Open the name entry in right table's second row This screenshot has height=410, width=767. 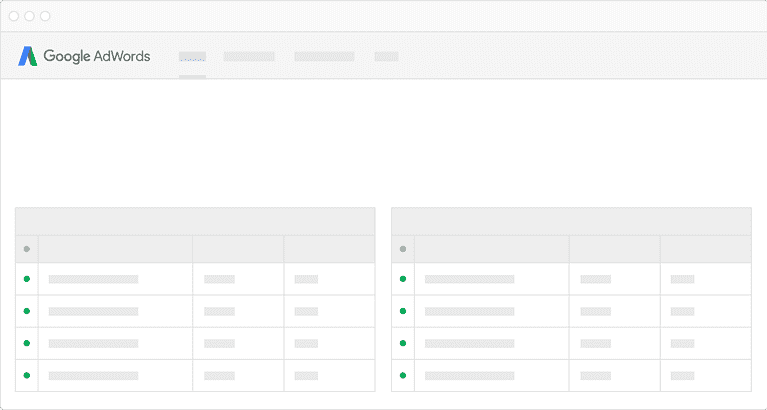469,311
